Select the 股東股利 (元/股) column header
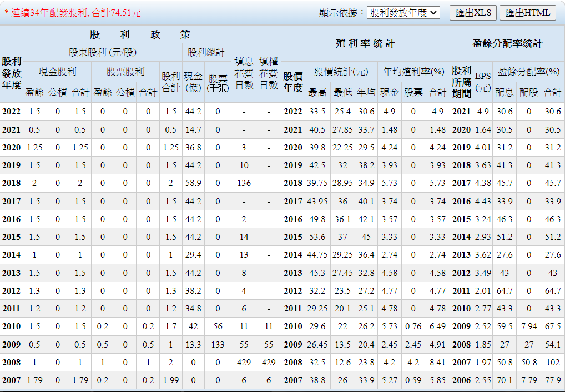 tap(102, 52)
